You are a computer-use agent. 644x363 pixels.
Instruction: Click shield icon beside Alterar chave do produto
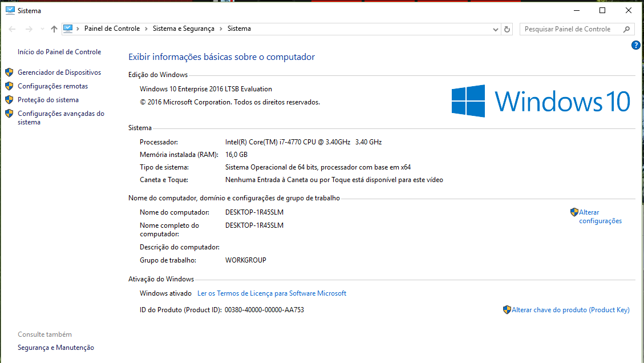pyautogui.click(x=507, y=310)
